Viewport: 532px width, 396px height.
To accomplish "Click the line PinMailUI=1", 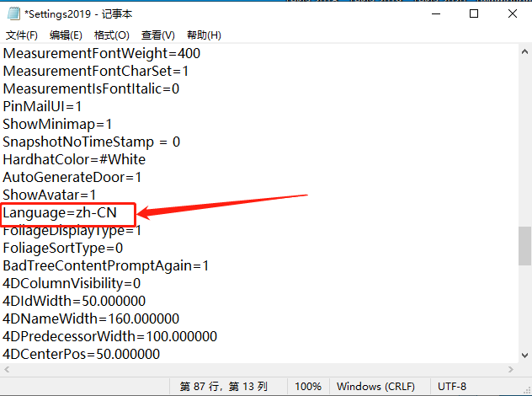I will click(x=42, y=106).
